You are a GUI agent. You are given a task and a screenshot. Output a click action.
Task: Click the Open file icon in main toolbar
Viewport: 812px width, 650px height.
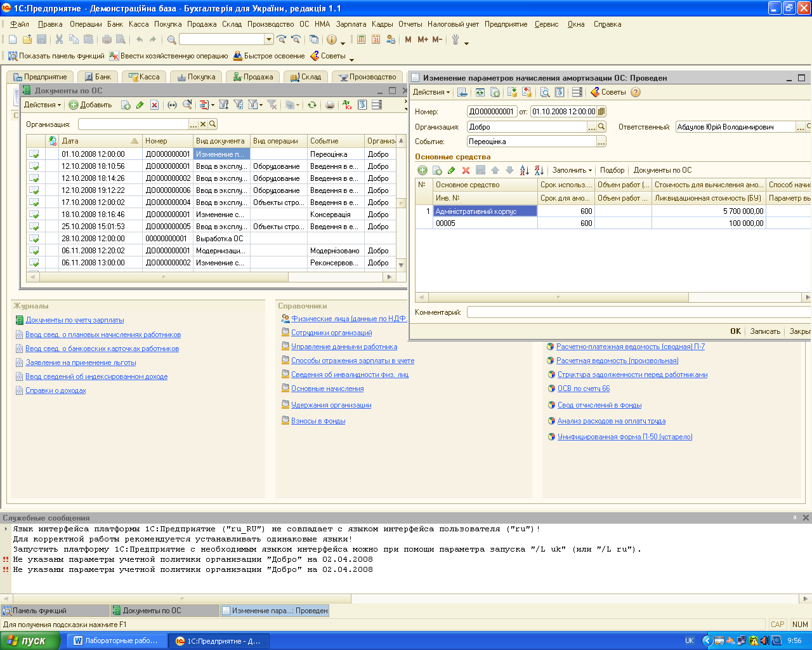click(x=27, y=39)
